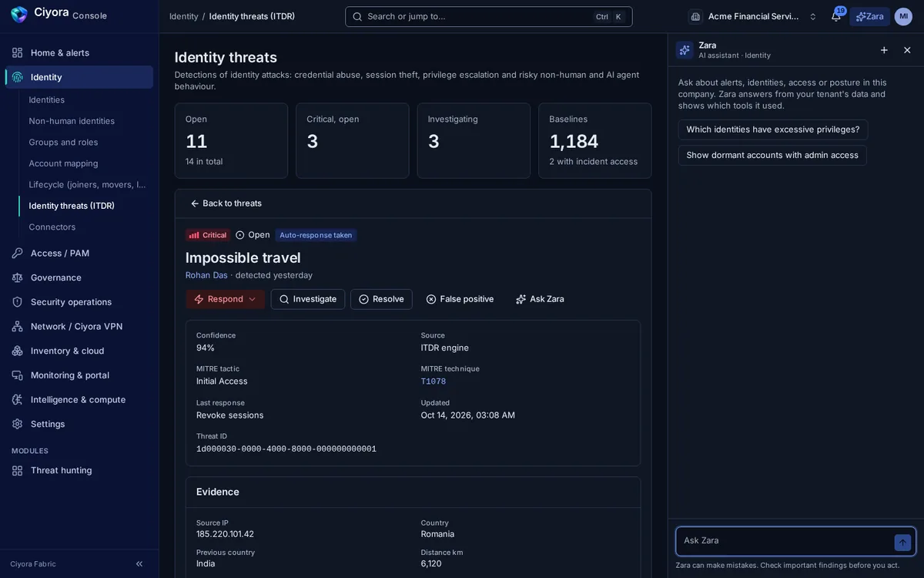Click the Investigate button
The height and width of the screenshot is (578, 924).
point(307,299)
